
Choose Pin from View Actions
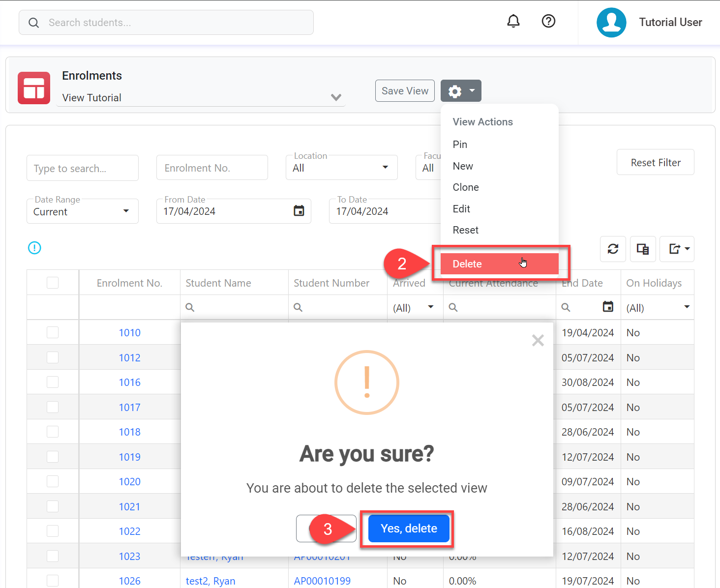tap(500, 145)
